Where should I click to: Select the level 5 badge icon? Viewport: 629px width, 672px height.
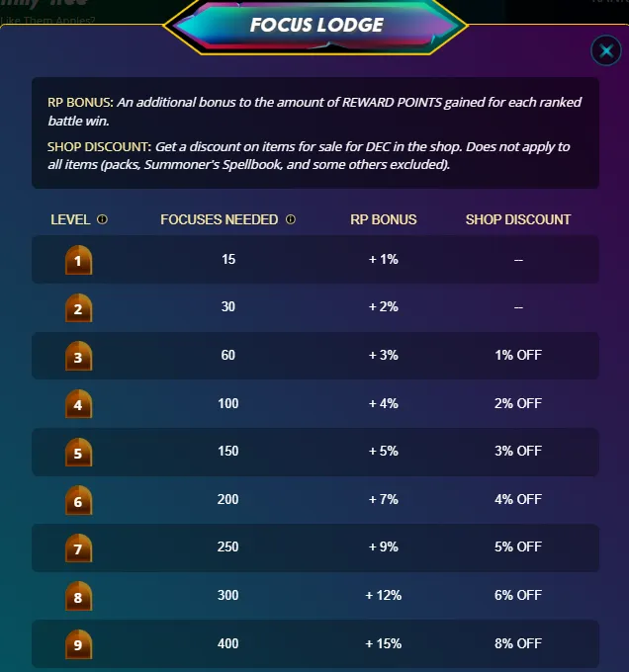(78, 452)
